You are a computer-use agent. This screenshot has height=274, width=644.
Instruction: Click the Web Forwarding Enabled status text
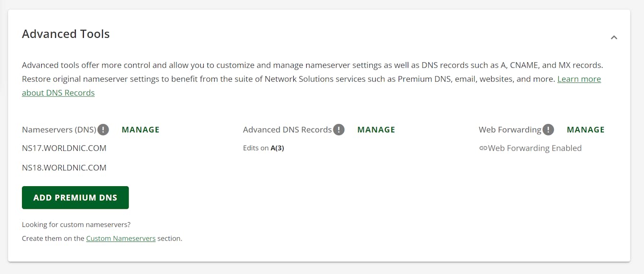[535, 148]
